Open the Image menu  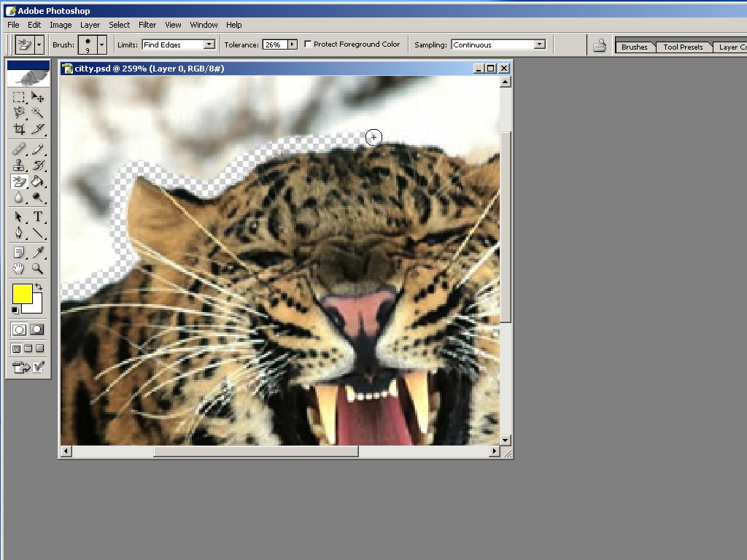[x=61, y=25]
